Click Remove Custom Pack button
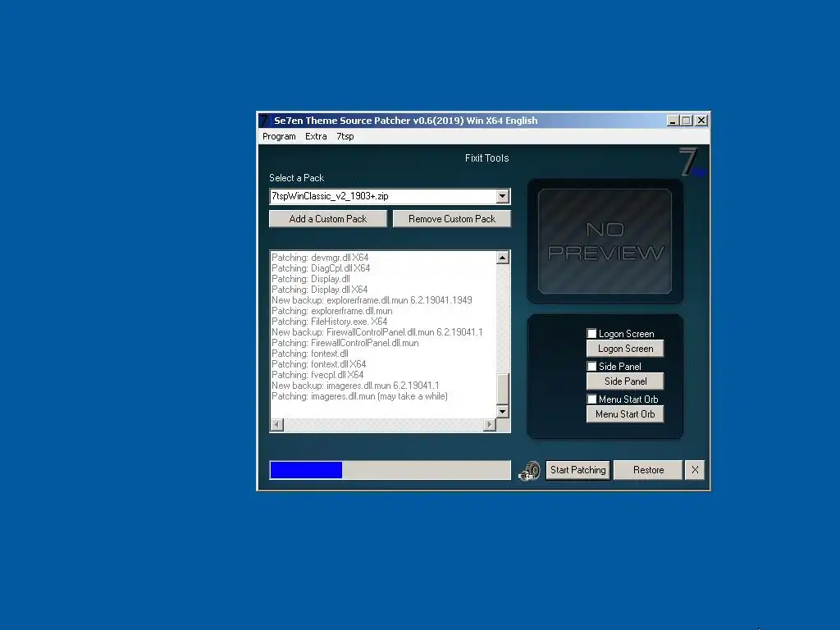Image resolution: width=840 pixels, height=630 pixels. (452, 218)
